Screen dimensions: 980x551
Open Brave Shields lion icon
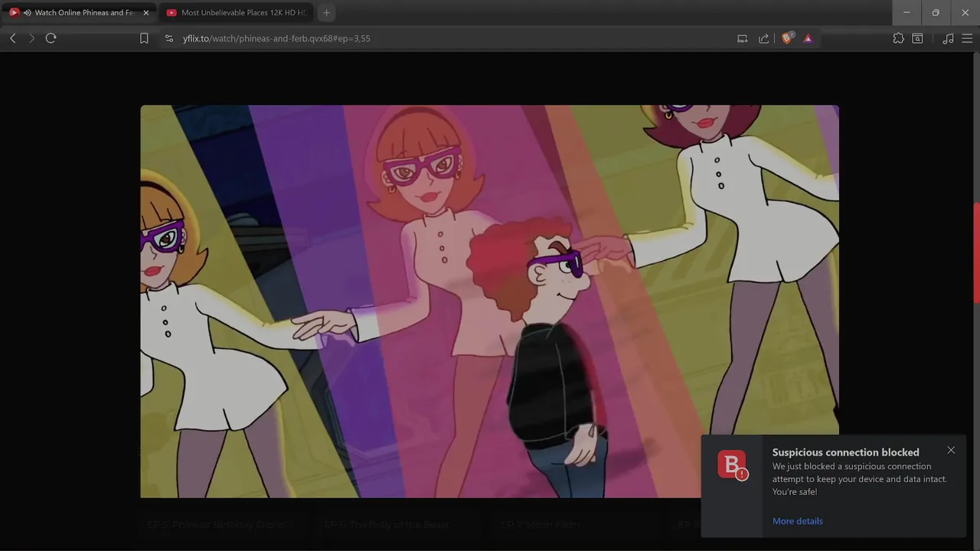(786, 38)
